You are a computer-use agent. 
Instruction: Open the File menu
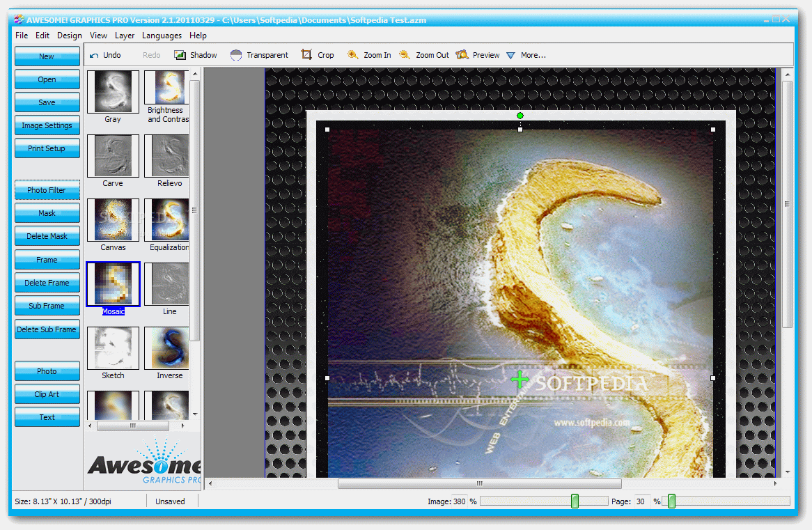pos(22,36)
